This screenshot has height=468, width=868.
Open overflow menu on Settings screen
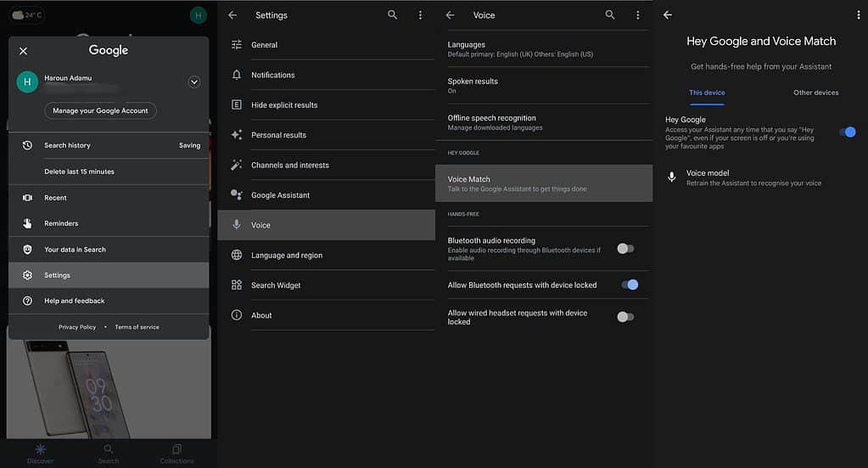(420, 15)
